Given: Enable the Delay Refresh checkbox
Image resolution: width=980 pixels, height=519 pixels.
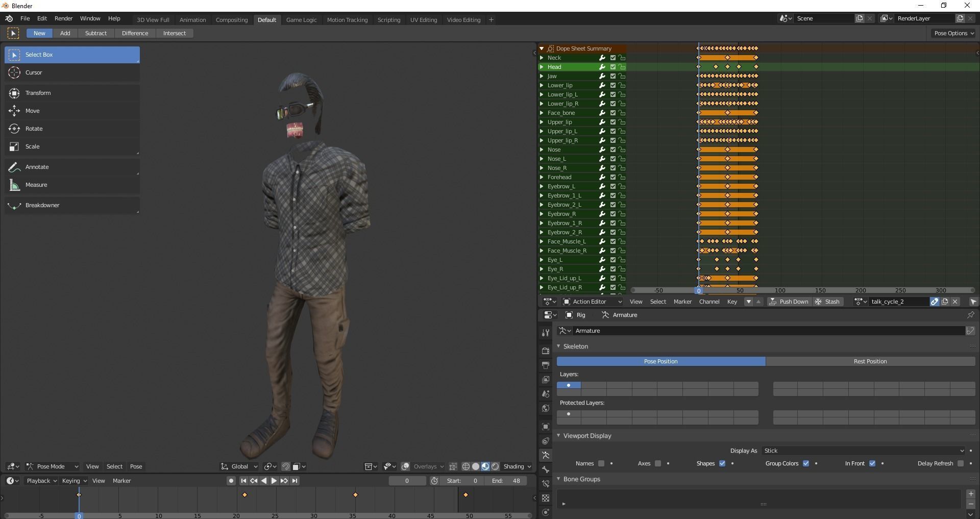Looking at the screenshot, I should [961, 463].
